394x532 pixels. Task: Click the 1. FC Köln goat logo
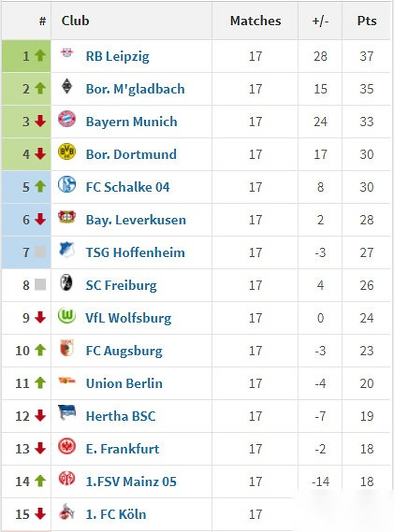pos(67,512)
